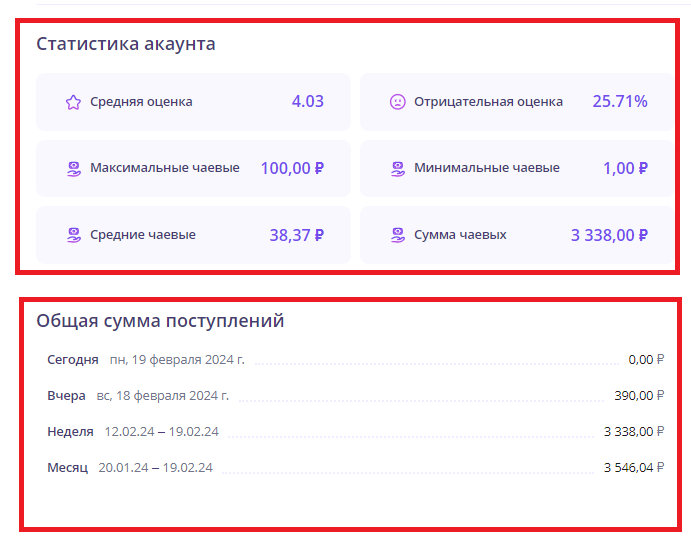Click the 390,00 ₽ amount for yesterday
Screen dimensions: 691x546
point(639,396)
